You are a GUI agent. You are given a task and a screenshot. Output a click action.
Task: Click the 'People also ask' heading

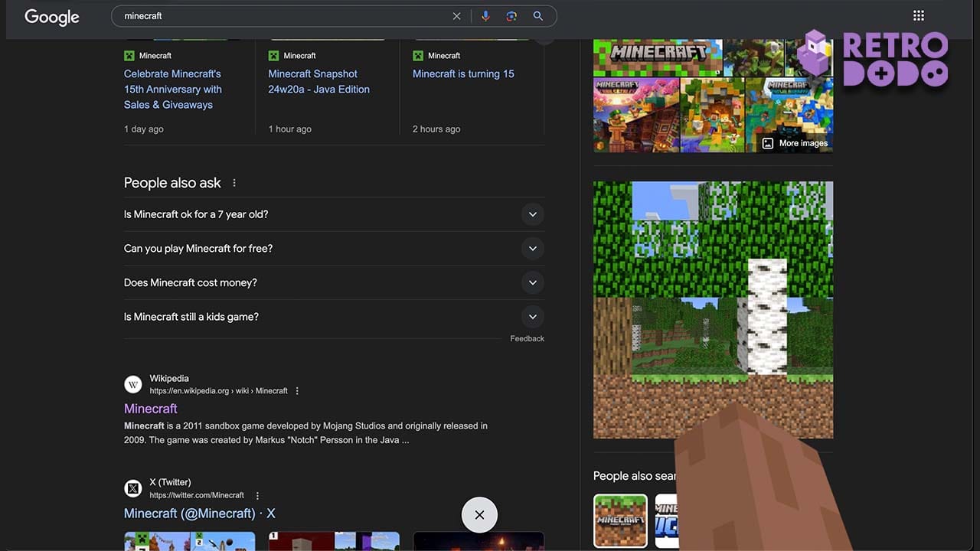[172, 183]
